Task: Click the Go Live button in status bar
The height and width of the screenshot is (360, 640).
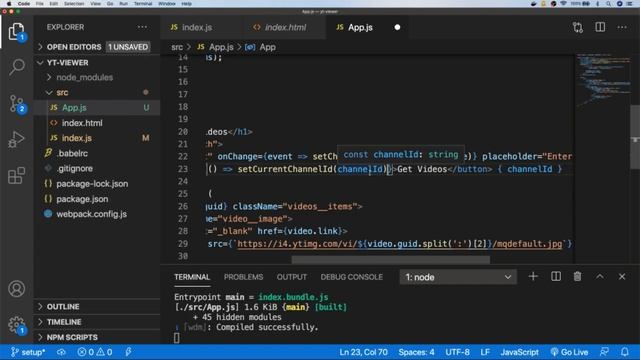Action: click(569, 352)
